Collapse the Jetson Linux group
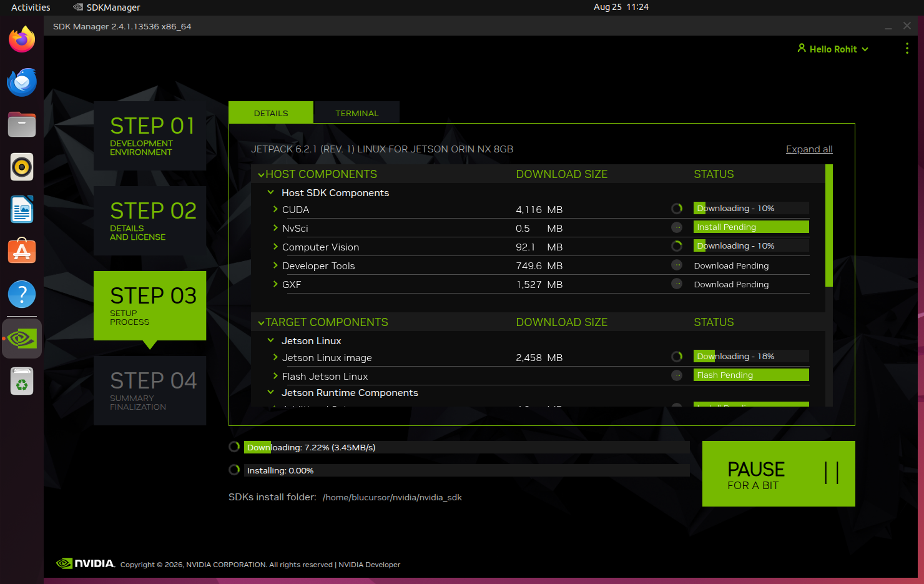This screenshot has width=924, height=584. (x=271, y=340)
